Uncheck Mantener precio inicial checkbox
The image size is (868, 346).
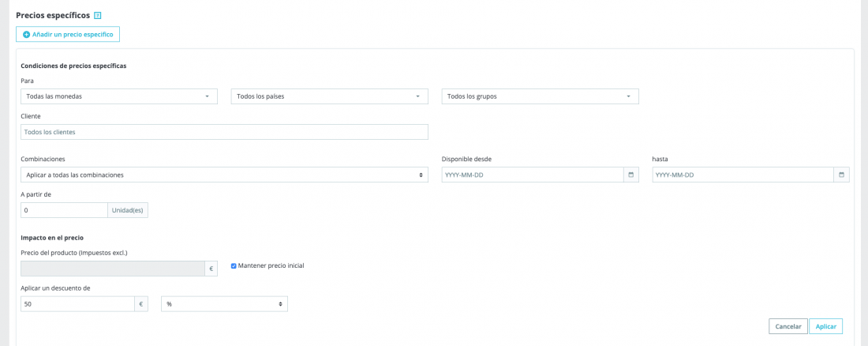[234, 265]
